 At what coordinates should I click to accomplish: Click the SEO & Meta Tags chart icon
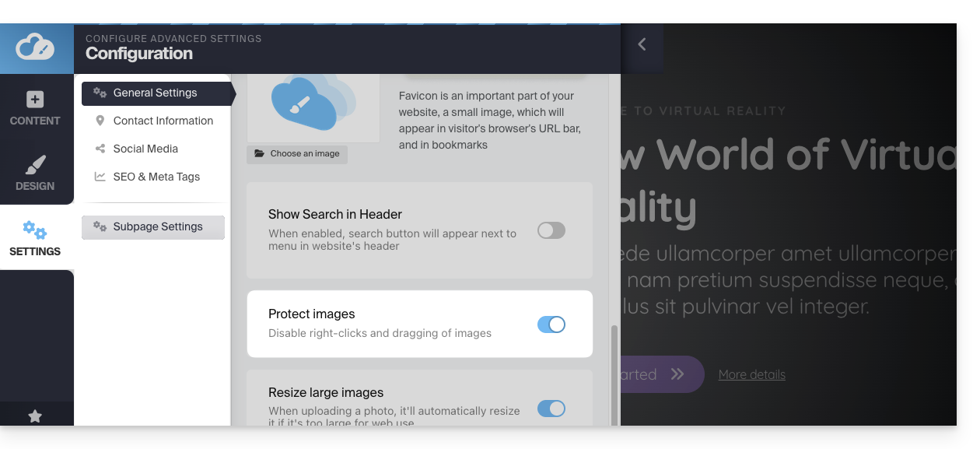[100, 177]
